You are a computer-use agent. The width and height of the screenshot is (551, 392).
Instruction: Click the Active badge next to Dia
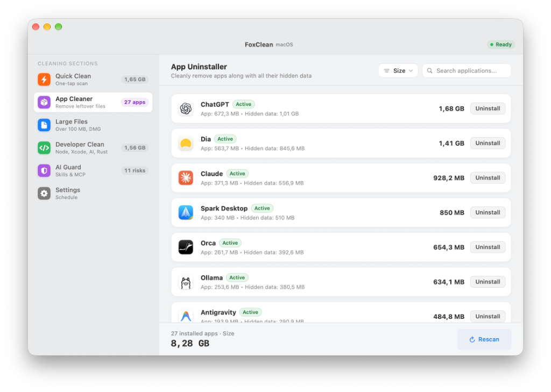(x=225, y=139)
